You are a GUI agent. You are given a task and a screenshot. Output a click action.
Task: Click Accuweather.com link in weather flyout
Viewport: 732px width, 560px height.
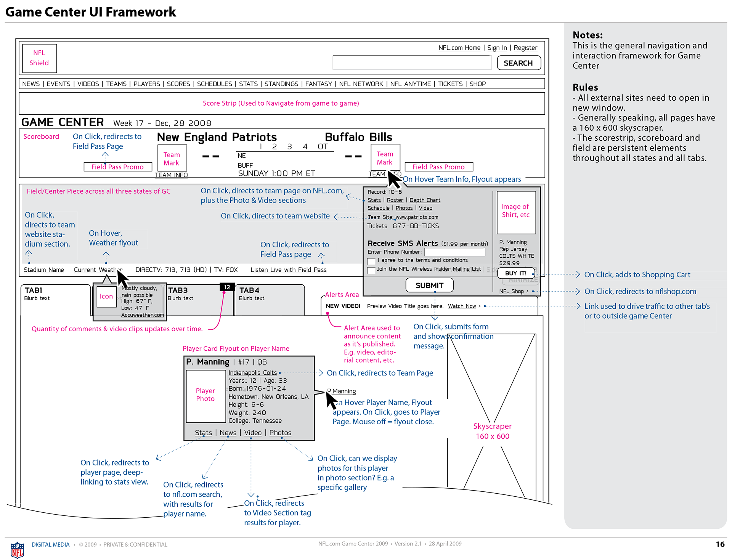143,315
